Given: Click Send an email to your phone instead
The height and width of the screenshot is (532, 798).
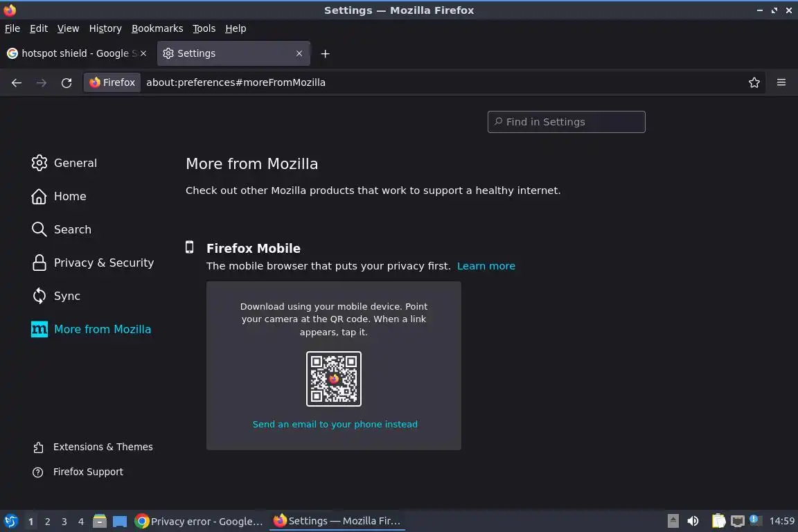Looking at the screenshot, I should [335, 424].
